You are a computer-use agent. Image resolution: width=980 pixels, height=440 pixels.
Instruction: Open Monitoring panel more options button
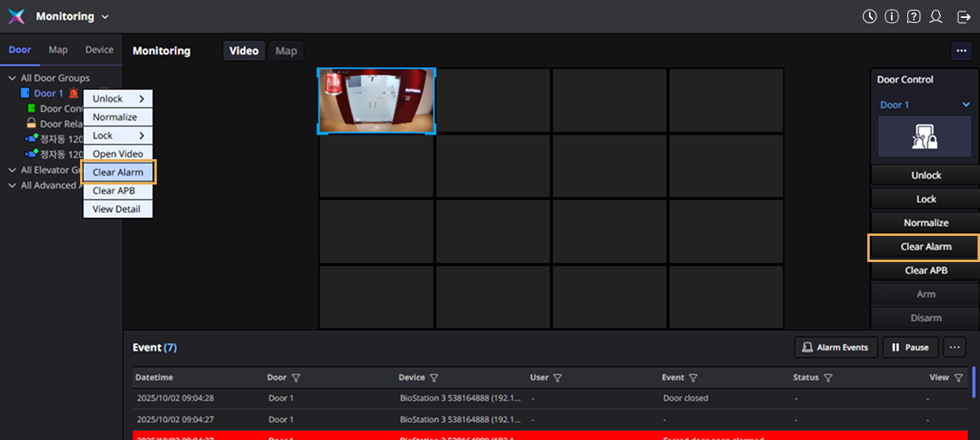tap(960, 51)
